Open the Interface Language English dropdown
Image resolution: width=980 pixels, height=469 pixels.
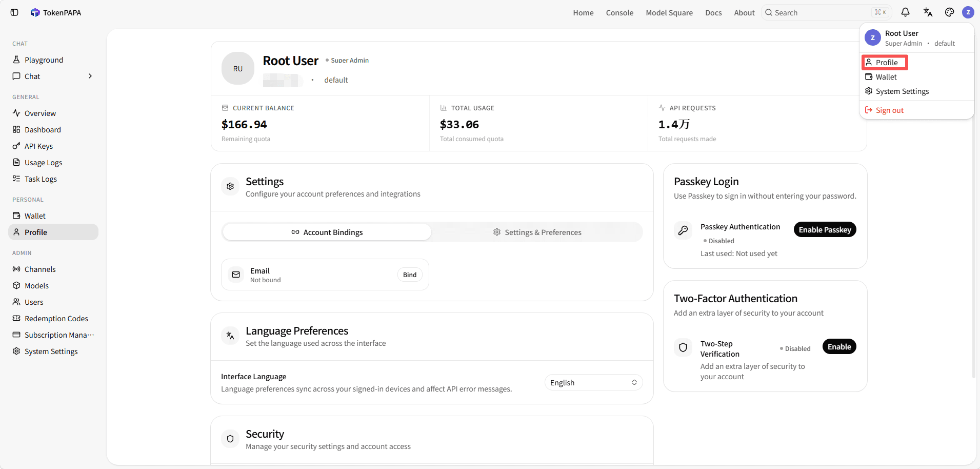pyautogui.click(x=593, y=383)
